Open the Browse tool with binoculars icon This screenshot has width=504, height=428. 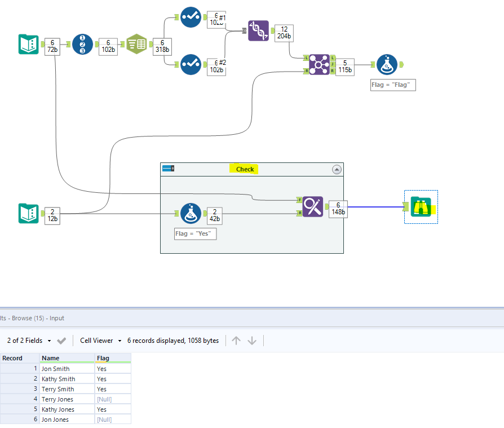click(x=421, y=207)
